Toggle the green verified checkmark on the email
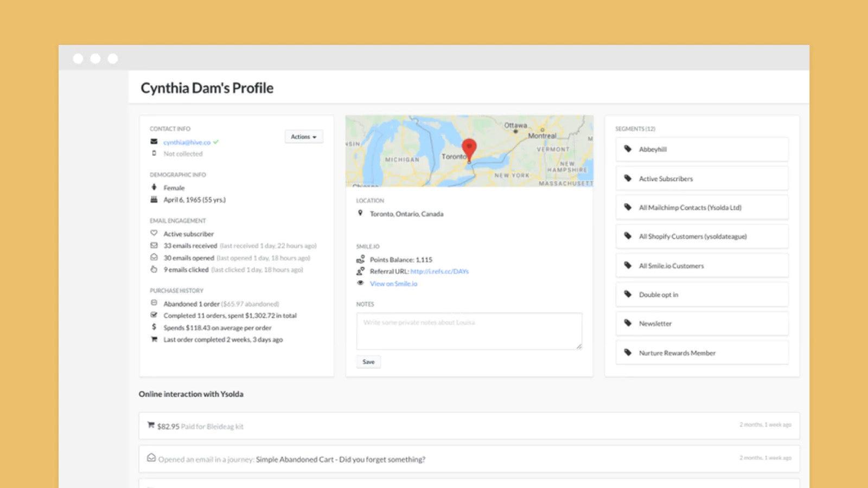Screen dimensions: 868x488 click(x=216, y=142)
